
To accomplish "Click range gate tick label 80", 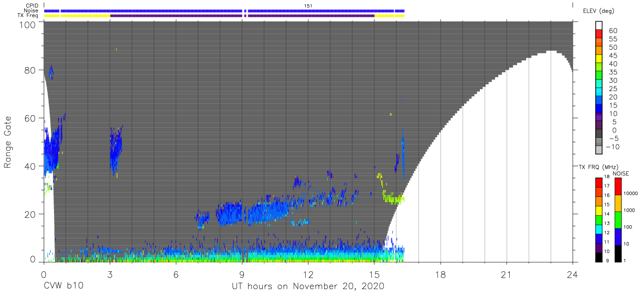I will click(x=31, y=70).
